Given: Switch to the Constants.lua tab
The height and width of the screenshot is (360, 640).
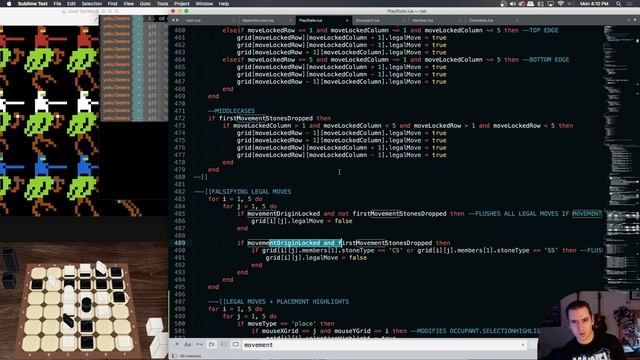Looking at the screenshot, I should (492, 20).
